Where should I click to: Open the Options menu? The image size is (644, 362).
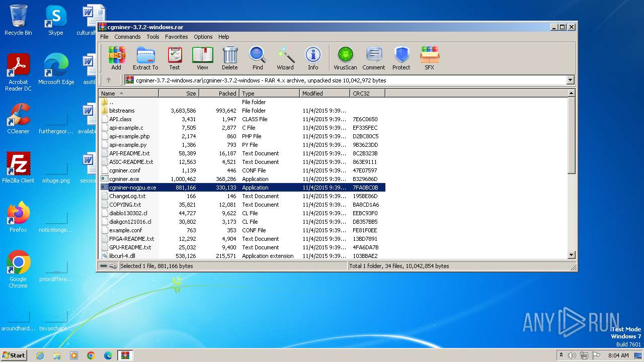pos(203,37)
